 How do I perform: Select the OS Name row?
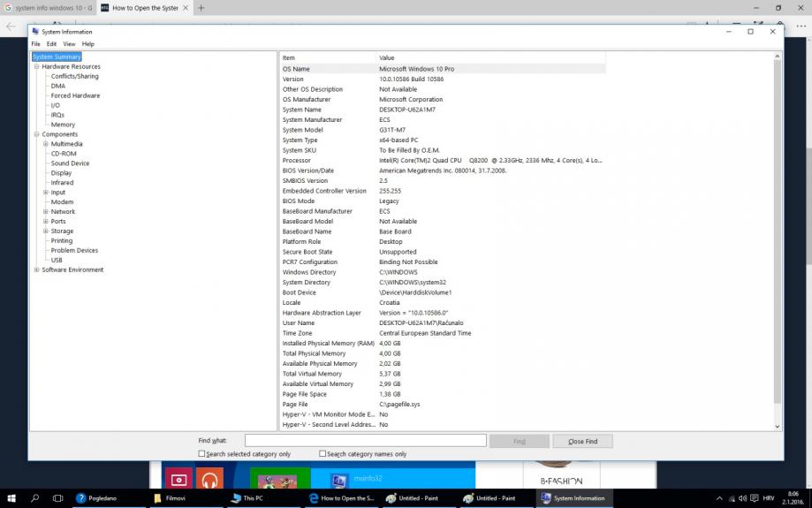(443, 69)
